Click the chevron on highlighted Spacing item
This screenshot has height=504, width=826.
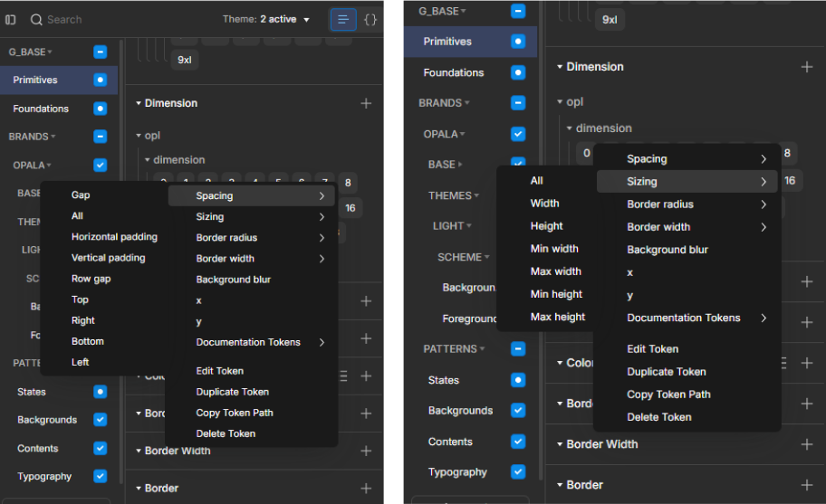tap(322, 195)
